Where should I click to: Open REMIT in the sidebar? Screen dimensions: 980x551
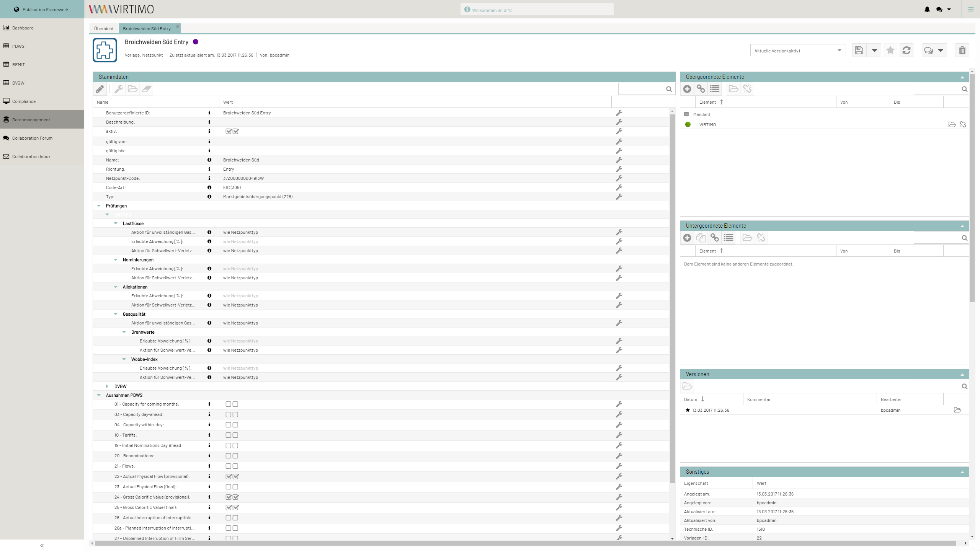42,65
